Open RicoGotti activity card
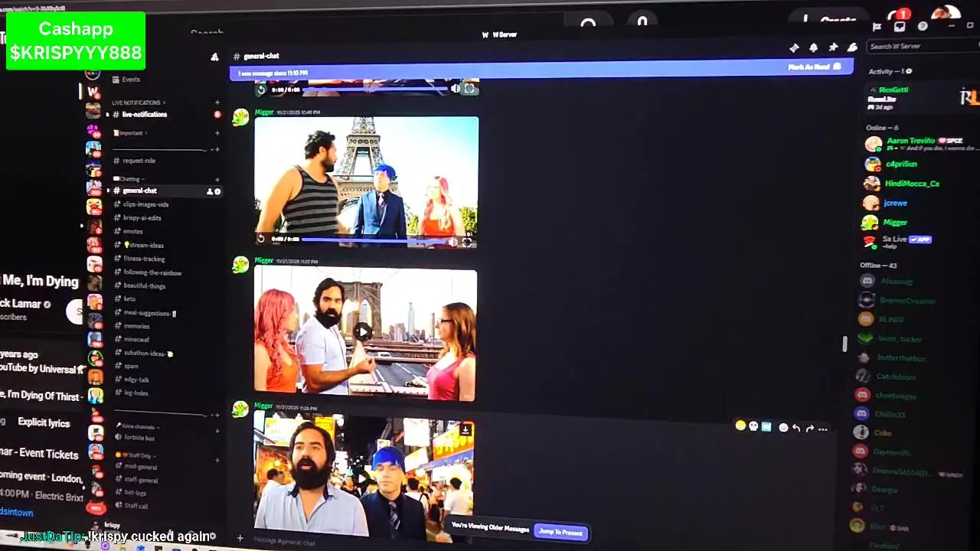Screen dimensions: 980x551 click(919, 97)
